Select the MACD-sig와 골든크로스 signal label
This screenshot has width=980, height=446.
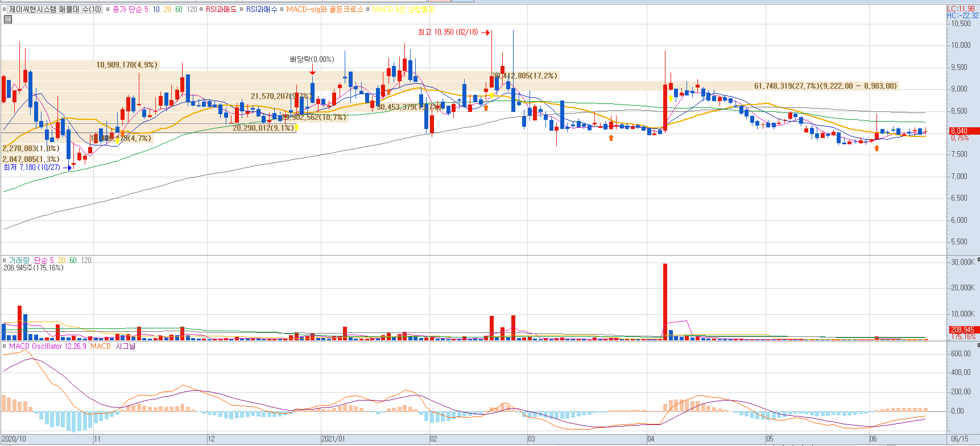325,9
